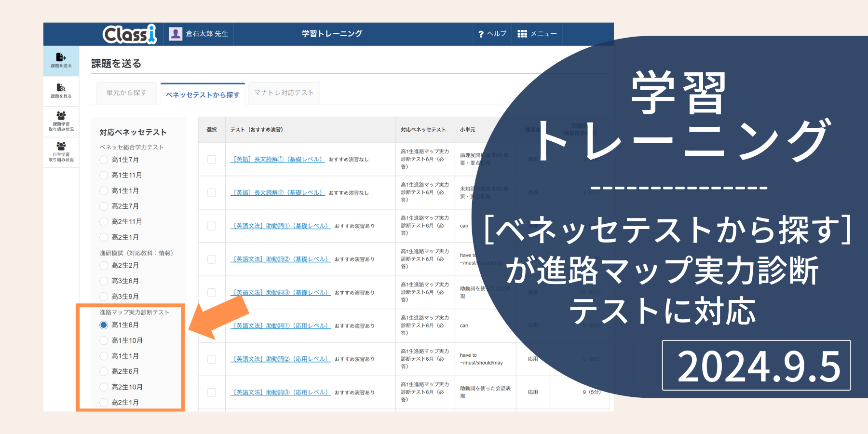Select 高1生6月 under 進路マップ実力診断テスト
The image size is (868, 434).
[104, 325]
